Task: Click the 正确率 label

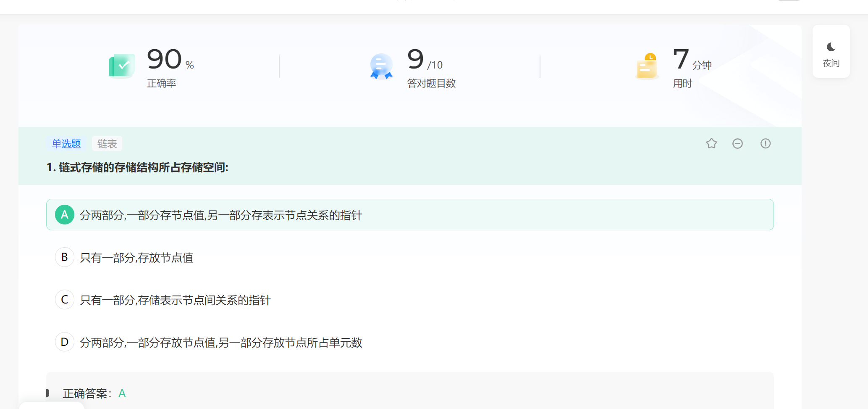Action: click(x=161, y=83)
